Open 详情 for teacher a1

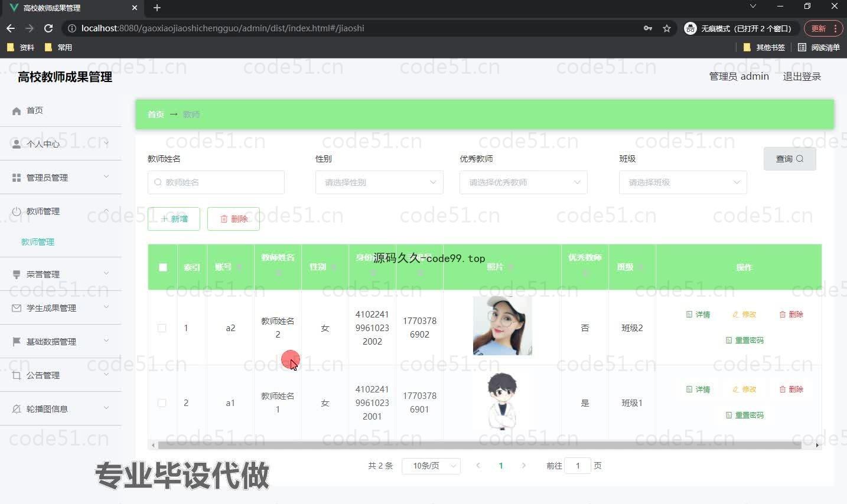point(698,390)
